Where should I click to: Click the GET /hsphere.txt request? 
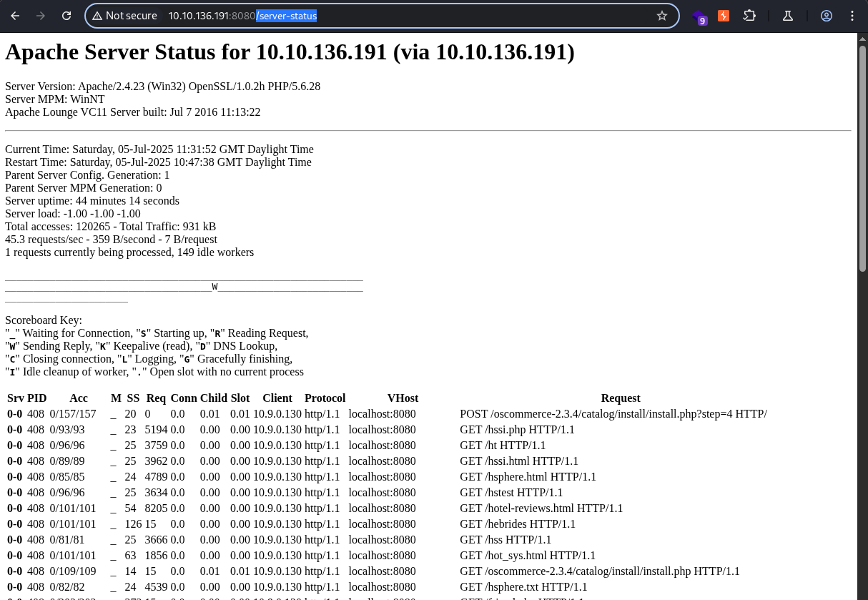(x=523, y=587)
